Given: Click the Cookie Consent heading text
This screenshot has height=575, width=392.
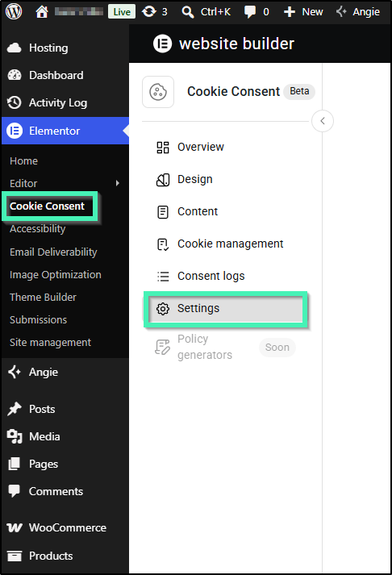Looking at the screenshot, I should coord(234,91).
